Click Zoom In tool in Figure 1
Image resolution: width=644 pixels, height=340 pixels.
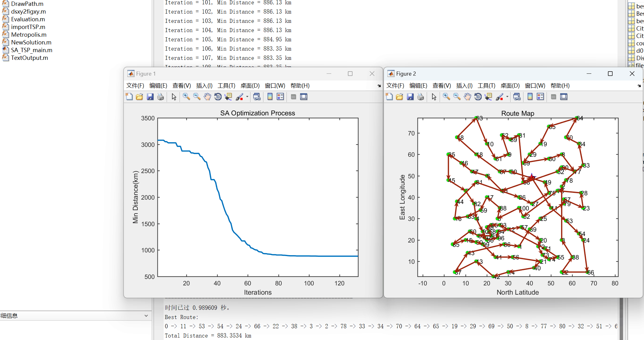coord(186,97)
